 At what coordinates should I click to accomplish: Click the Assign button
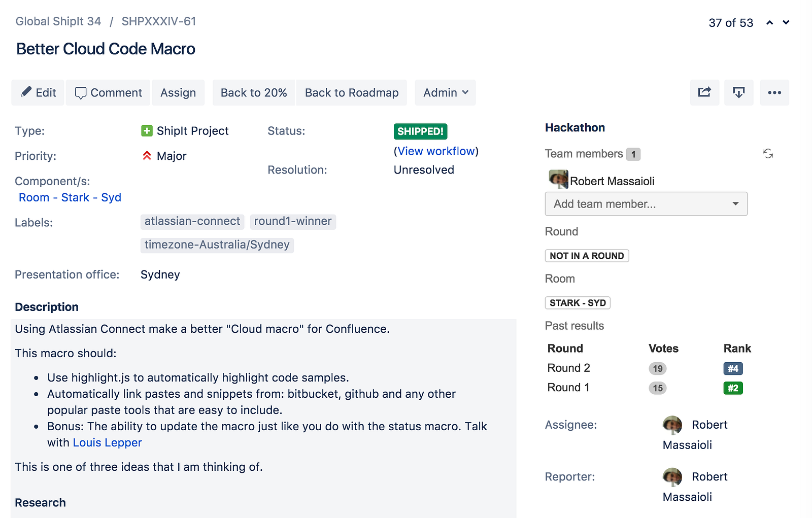click(178, 93)
